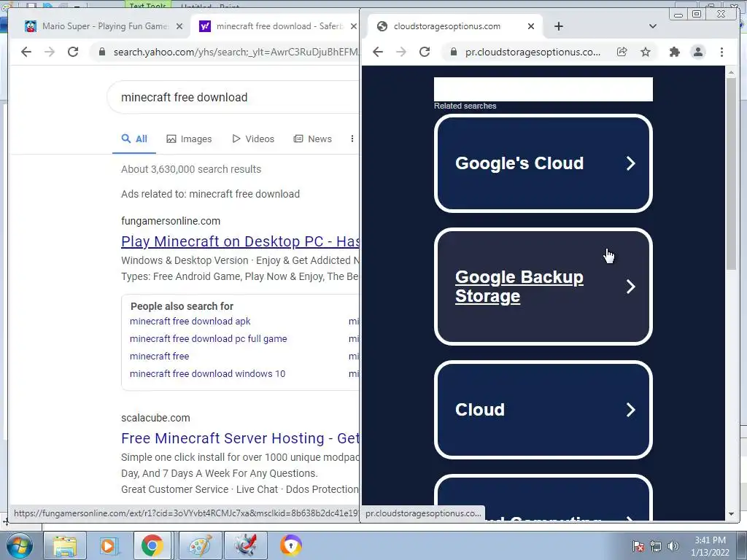Click Forward arrow in Yahoo search window
The width and height of the screenshot is (747, 560).
pyautogui.click(x=50, y=52)
